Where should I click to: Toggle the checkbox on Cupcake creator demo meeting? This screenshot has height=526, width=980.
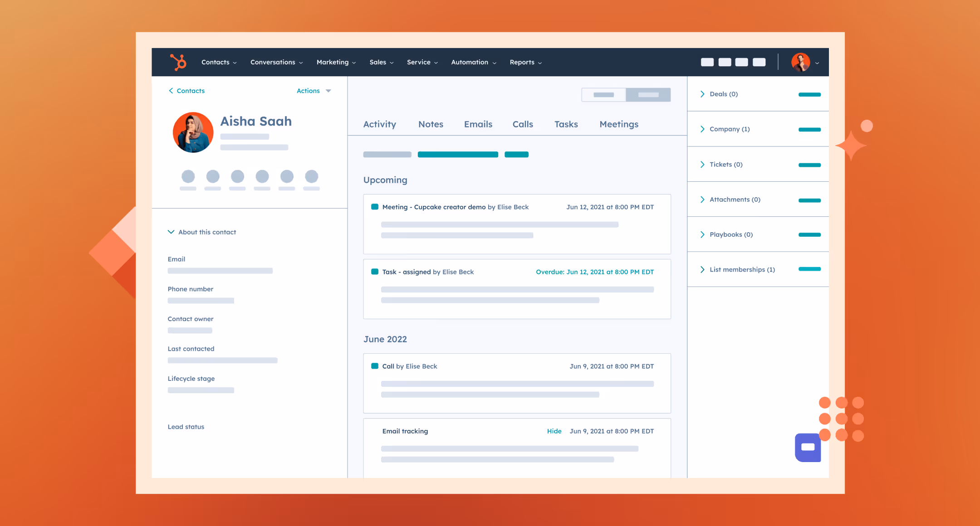point(375,206)
